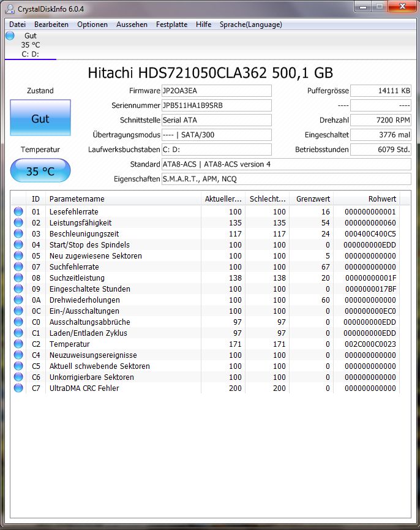The width and height of the screenshot is (420, 530).
Task: Select the Suchzeitleistung parameter name
Action: coord(77,278)
